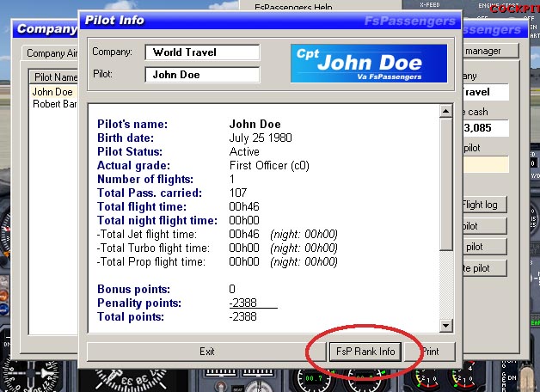Click the Cpt John Doe banner image
The image size is (540, 392).
(369, 64)
